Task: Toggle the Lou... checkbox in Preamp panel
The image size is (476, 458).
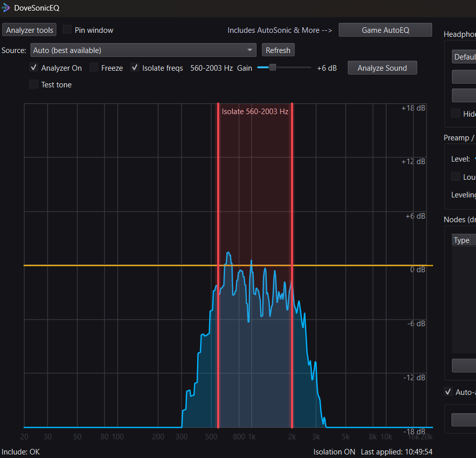Action: pos(456,176)
